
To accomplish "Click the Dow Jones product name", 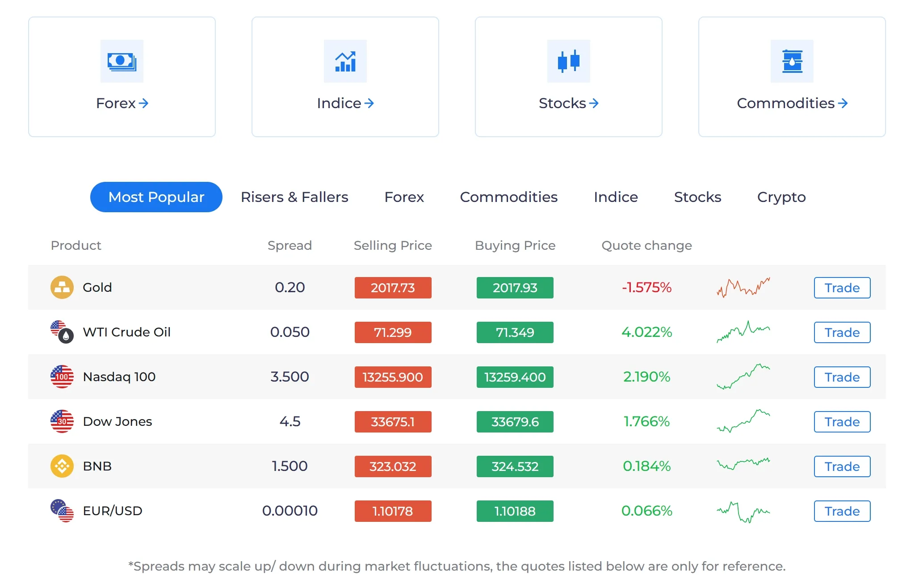I will click(118, 421).
